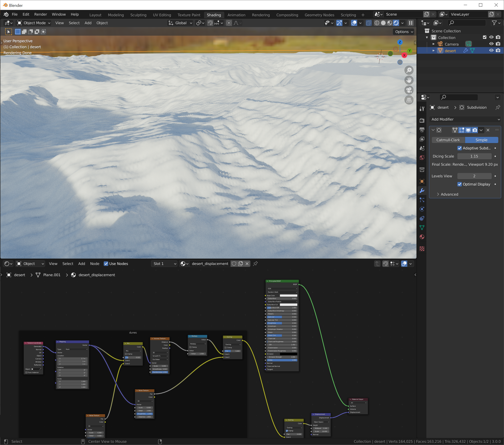Uncheck the Optimal Display checkbox
Viewport: 504px width, 445px height.
pos(460,184)
